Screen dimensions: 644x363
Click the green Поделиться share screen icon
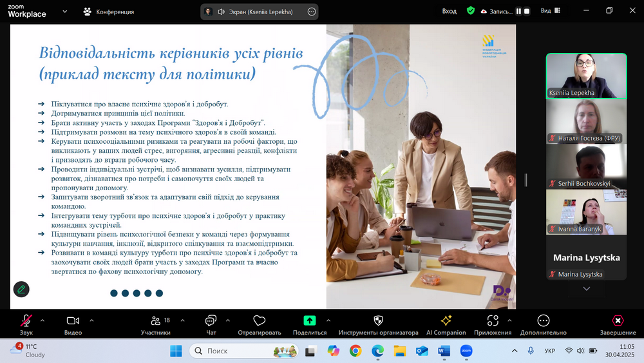pos(310,321)
